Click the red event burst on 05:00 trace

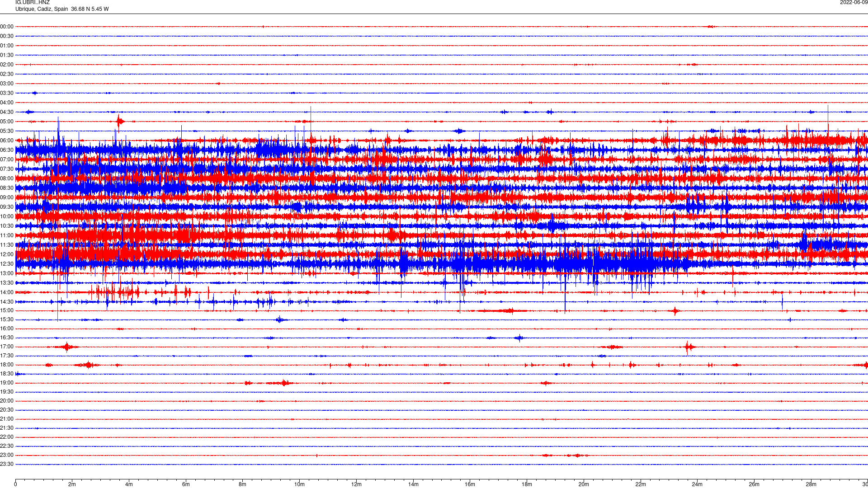120,121
